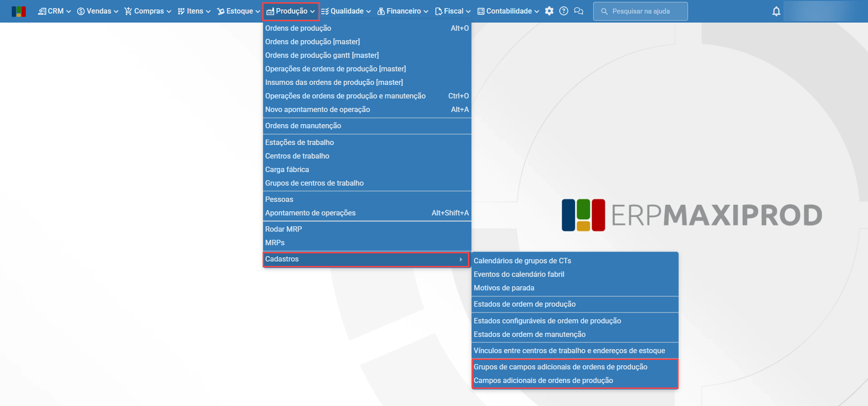Focus the Pesquisar na ajuda search field
Viewport: 868px width, 406px height.
point(641,11)
